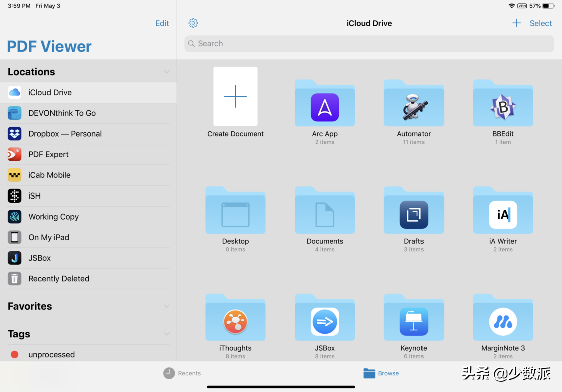Screen dimensions: 562x392
Task: Click the MarginNote 3 folder name
Action: click(x=503, y=348)
